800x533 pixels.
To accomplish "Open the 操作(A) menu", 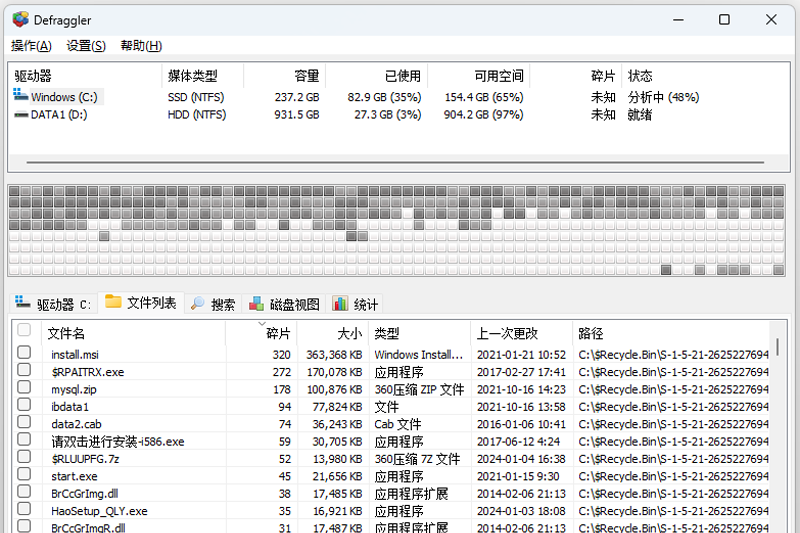I will (x=31, y=46).
